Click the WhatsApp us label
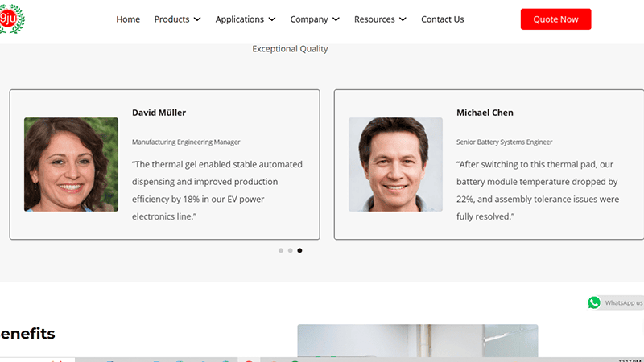 [x=623, y=303]
